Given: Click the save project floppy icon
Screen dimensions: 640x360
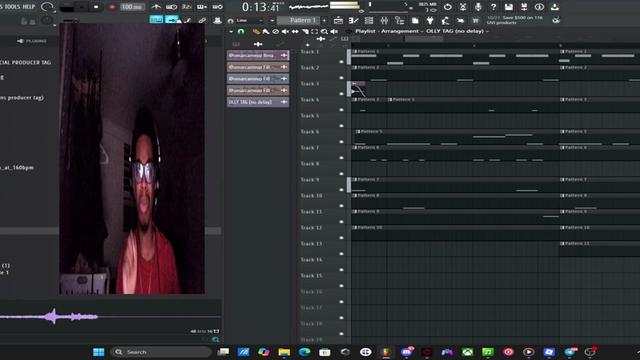Looking at the screenshot, I should click(509, 7).
